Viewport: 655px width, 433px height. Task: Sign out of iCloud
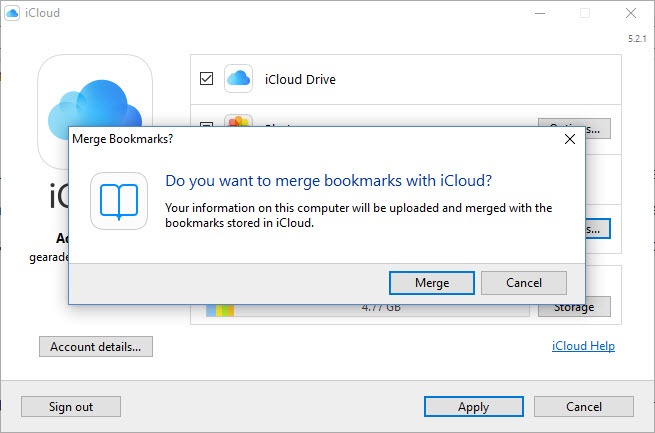71,407
